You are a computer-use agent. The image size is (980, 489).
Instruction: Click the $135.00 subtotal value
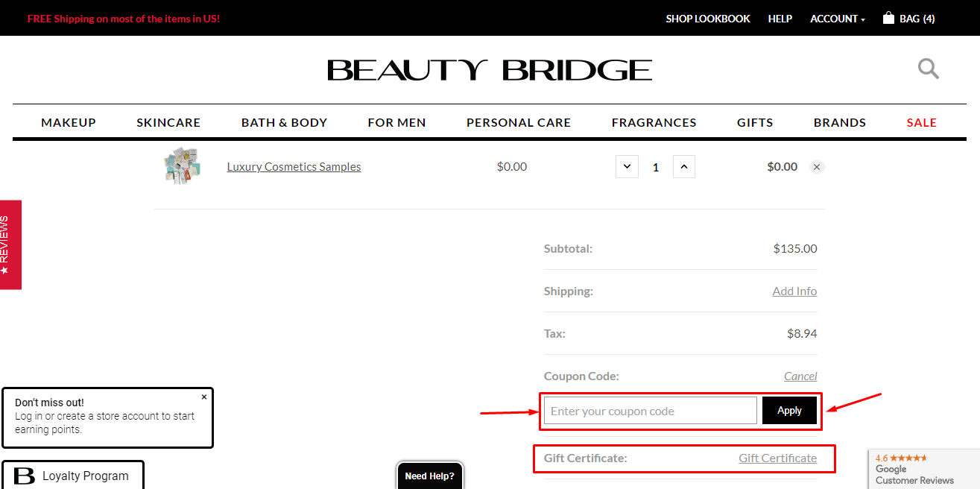click(795, 249)
